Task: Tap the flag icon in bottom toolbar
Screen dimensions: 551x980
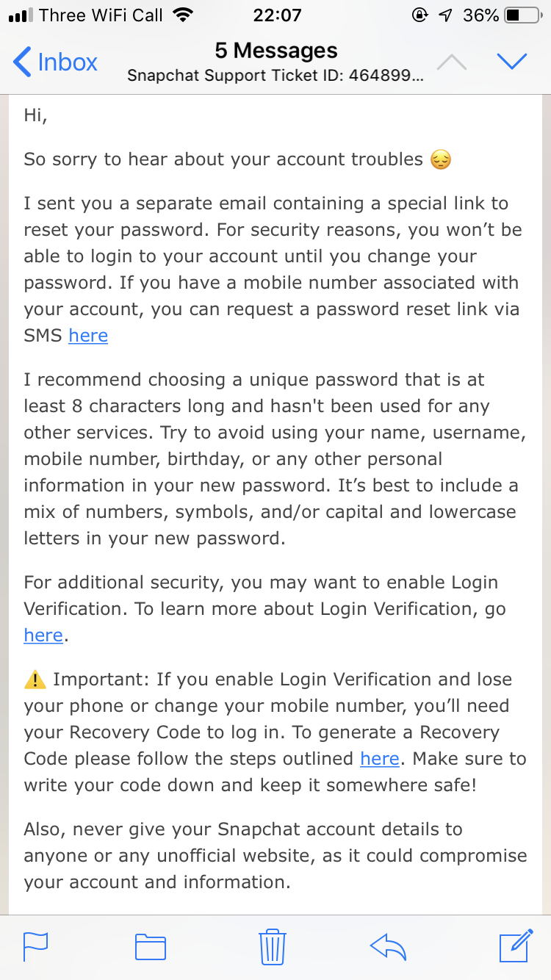Action: [x=35, y=945]
